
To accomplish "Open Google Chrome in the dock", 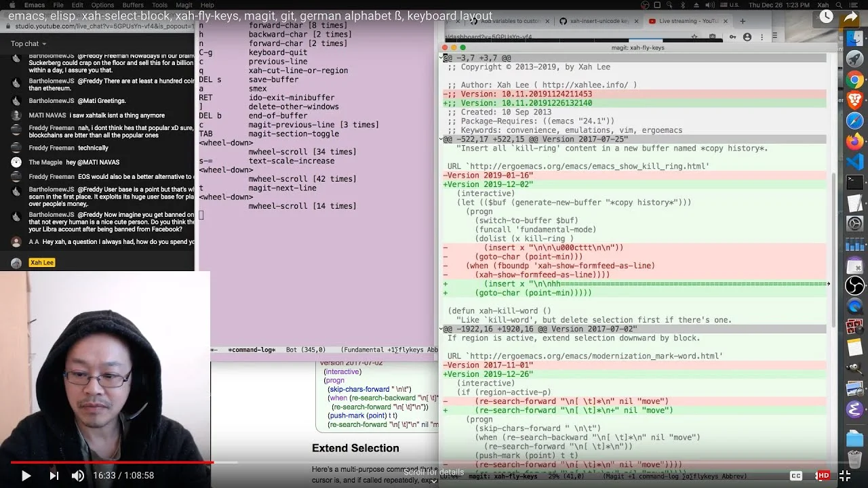I will (x=854, y=80).
